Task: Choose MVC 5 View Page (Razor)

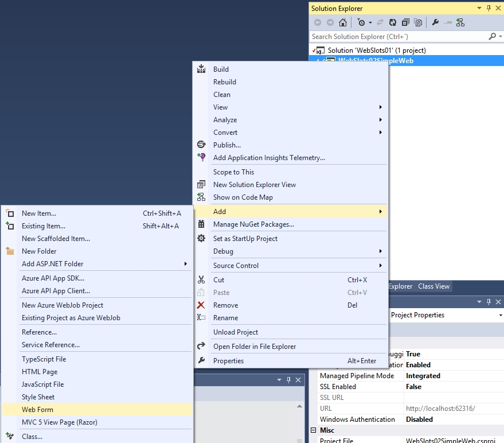Action: [97, 422]
